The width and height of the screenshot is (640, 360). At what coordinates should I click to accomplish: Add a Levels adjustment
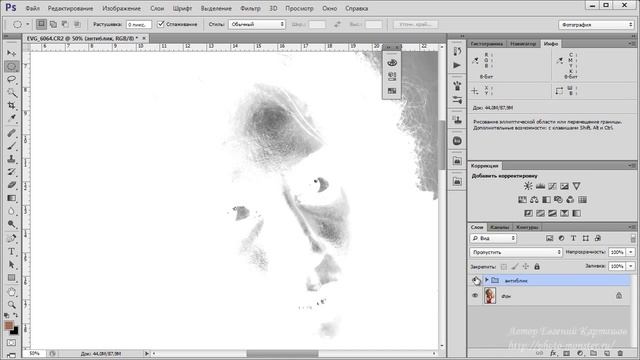(x=540, y=186)
